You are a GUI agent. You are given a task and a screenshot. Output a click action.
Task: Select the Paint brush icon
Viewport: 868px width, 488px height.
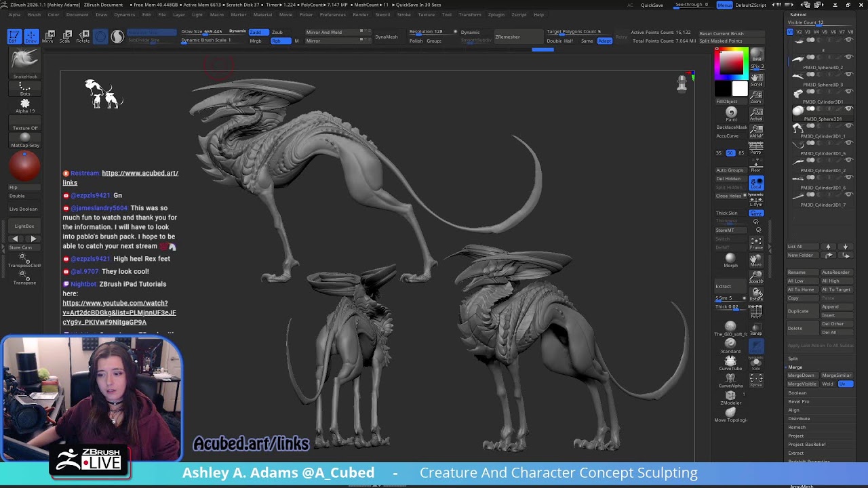tap(731, 114)
